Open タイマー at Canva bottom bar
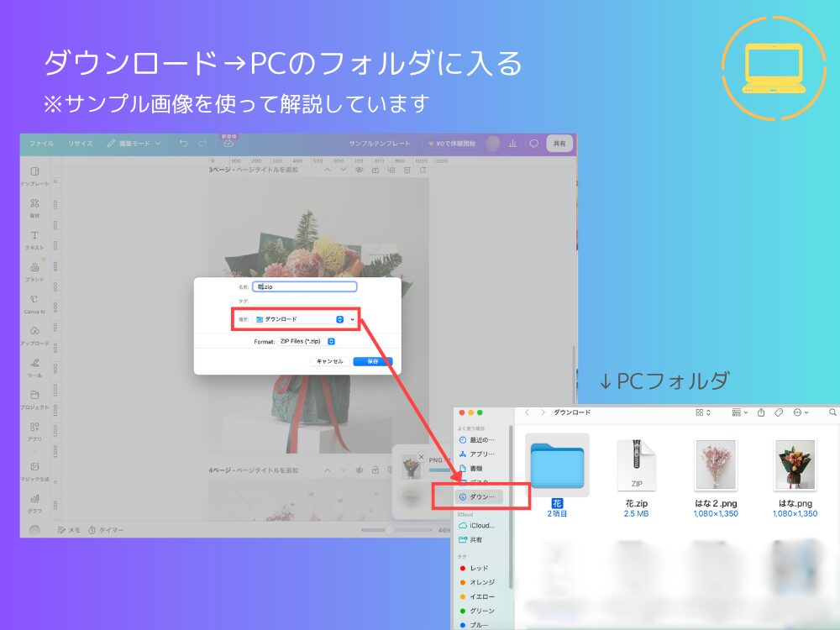The image size is (840, 630). point(106,530)
